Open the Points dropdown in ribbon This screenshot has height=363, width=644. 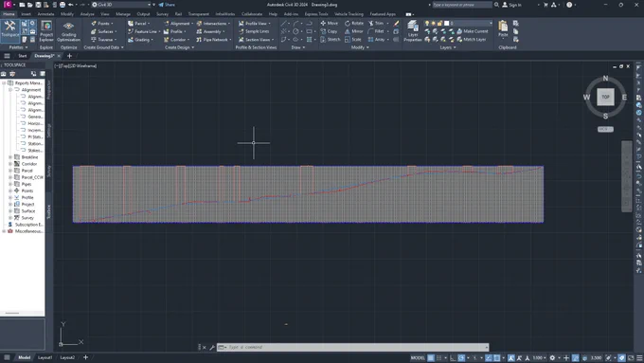tap(102, 24)
